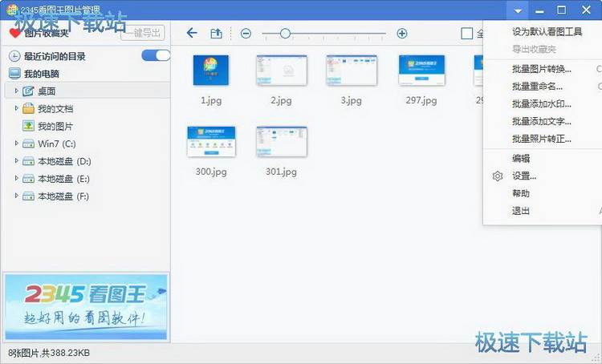This screenshot has width=602, height=364.
Task: Click the 300.jpg file name label
Action: click(x=211, y=172)
